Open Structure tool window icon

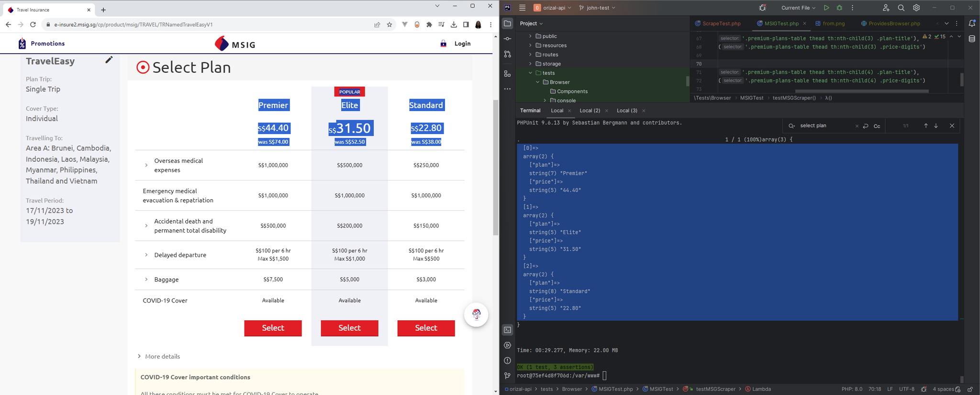[508, 74]
